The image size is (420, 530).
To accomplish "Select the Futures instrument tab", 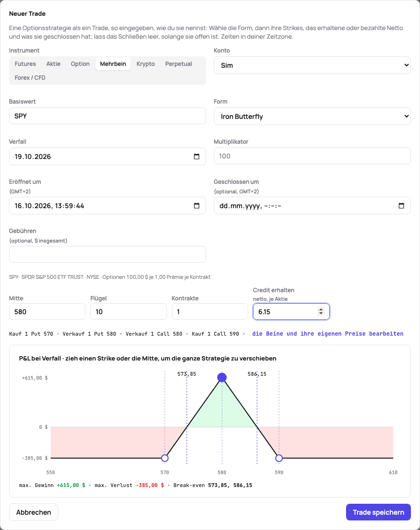I will pyautogui.click(x=25, y=64).
